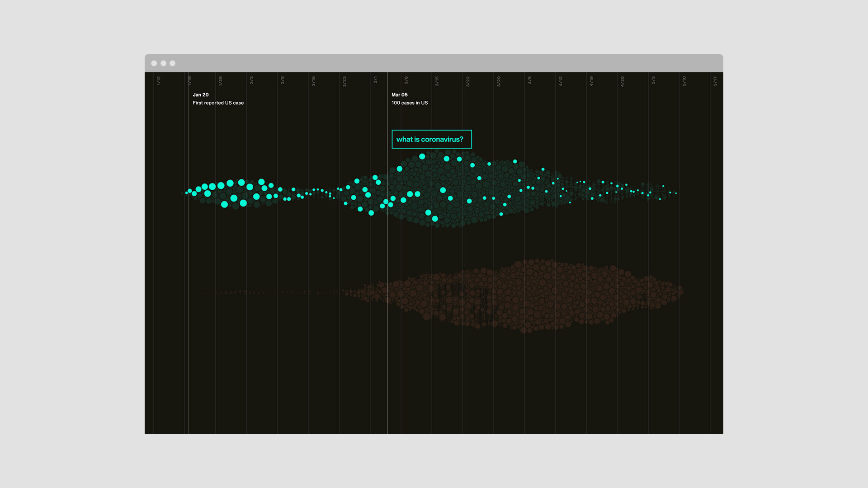
Task: Click the '100 cases in US' text
Action: (410, 103)
